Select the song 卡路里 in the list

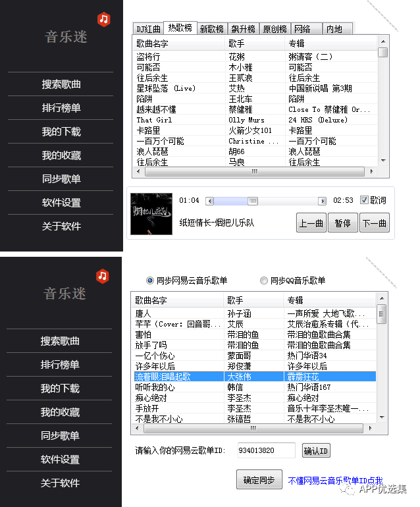coord(255,130)
